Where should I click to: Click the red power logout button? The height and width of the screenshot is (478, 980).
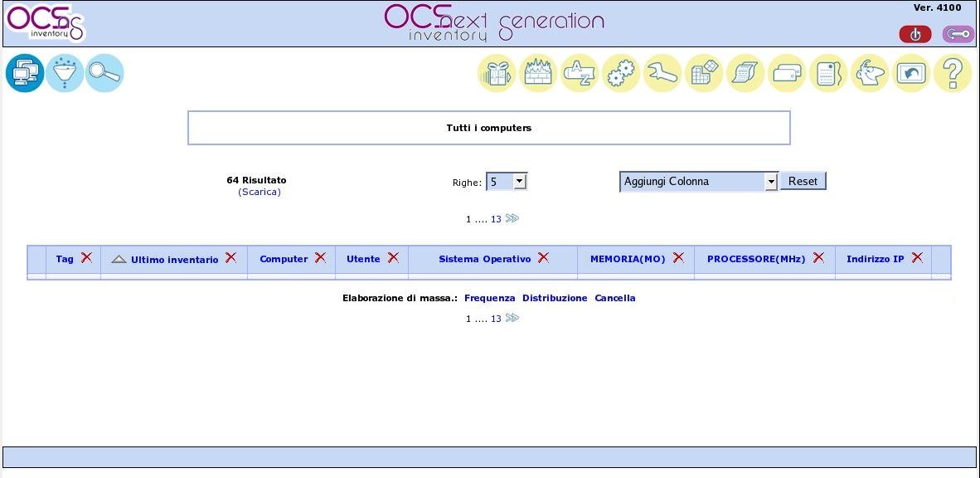[x=915, y=34]
